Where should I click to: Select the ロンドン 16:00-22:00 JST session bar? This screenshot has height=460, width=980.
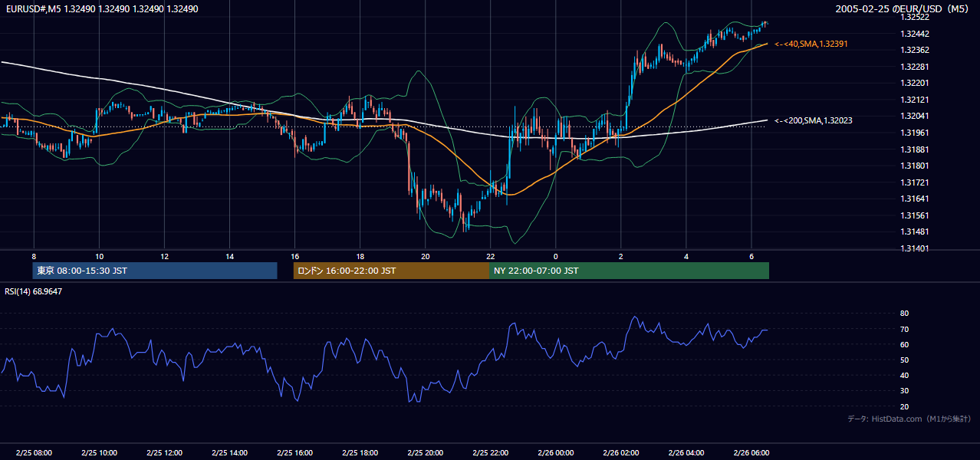click(x=391, y=271)
